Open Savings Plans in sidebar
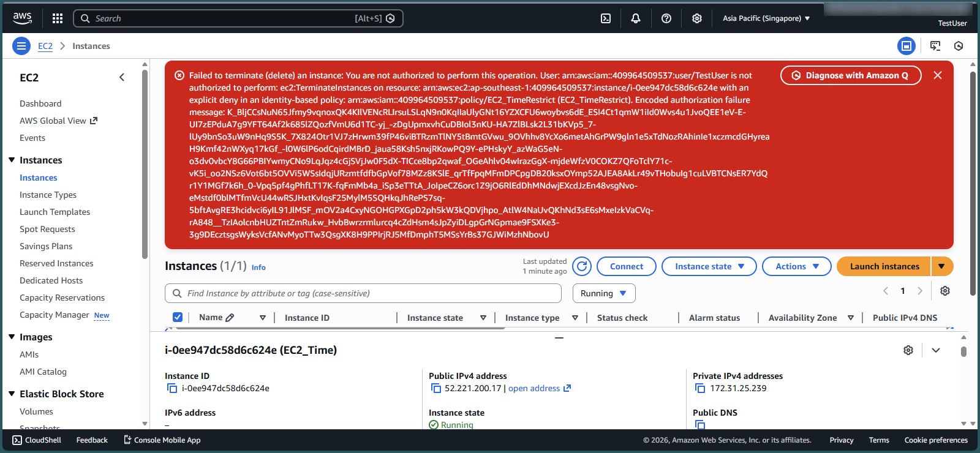 46,246
